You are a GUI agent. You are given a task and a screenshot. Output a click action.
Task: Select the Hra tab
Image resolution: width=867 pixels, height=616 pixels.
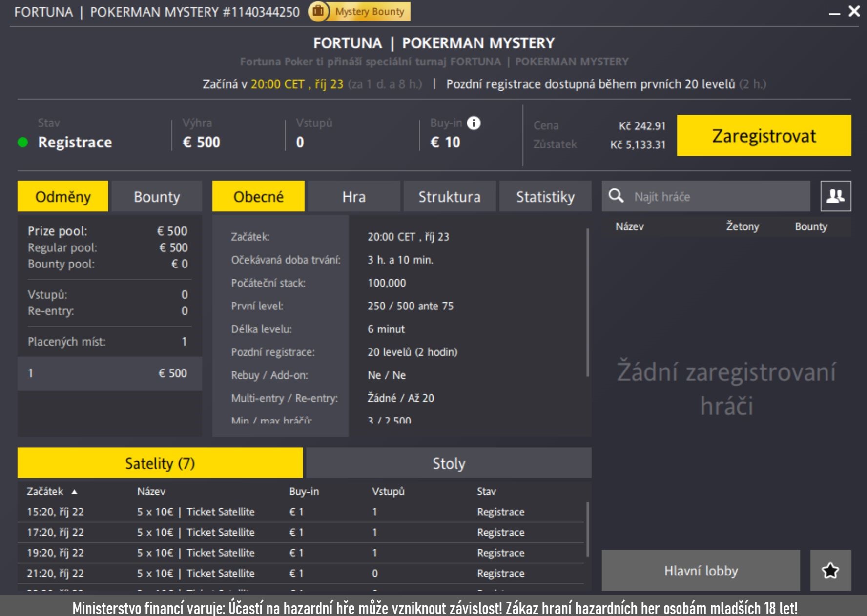coord(353,197)
